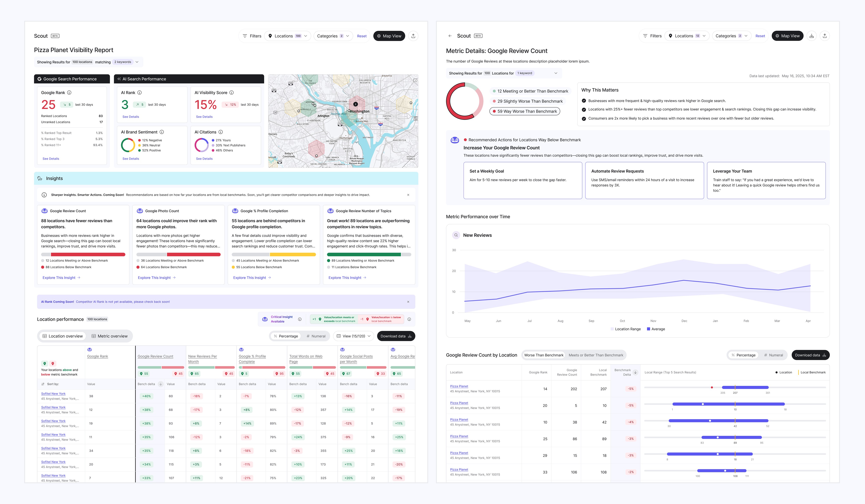The height and width of the screenshot is (504, 865).
Task: Click the download icon in Metric Details header
Action: (x=811, y=36)
